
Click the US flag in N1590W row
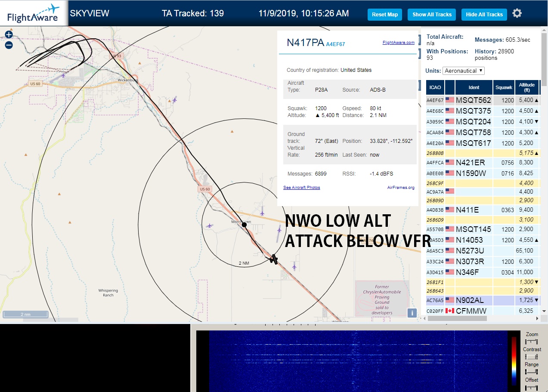click(450, 173)
